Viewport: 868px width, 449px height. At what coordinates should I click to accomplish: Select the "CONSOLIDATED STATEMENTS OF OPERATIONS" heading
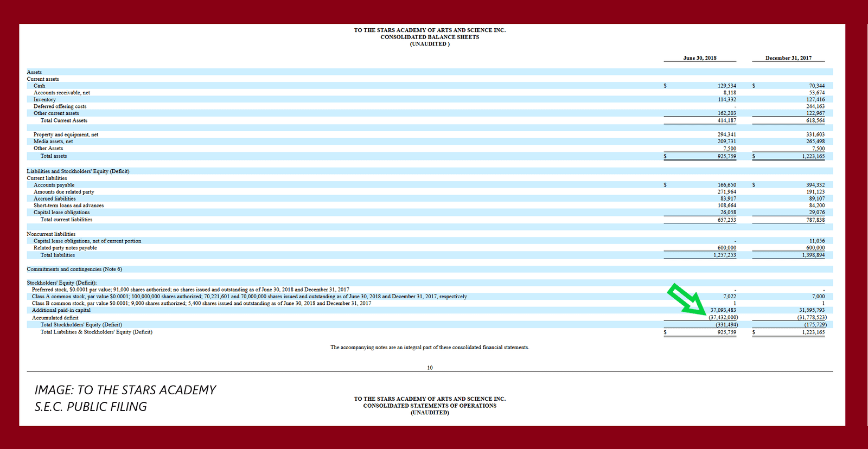point(430,406)
